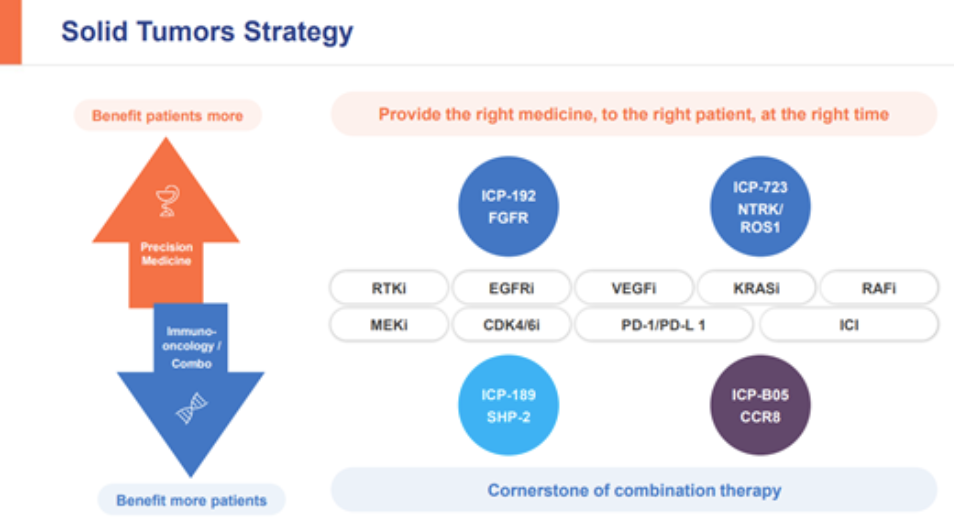Choose the VEGFi pill
Viewport: 954px width, 526px height.
coord(634,288)
